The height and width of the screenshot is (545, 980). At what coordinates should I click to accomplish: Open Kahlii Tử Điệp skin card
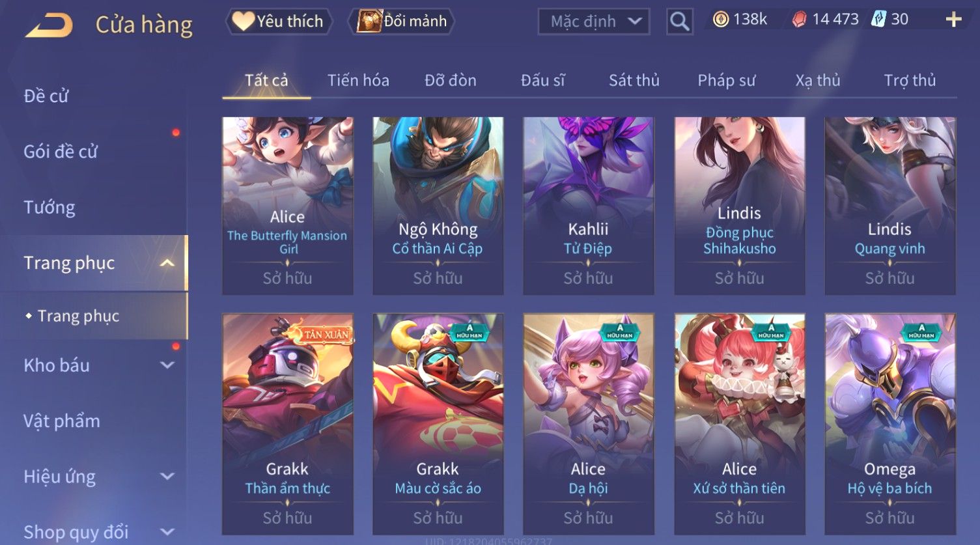click(x=589, y=206)
